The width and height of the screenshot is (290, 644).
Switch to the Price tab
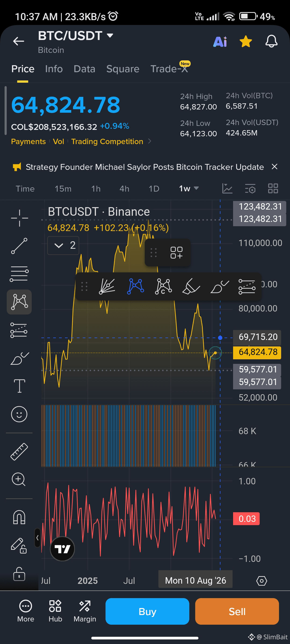coord(23,69)
